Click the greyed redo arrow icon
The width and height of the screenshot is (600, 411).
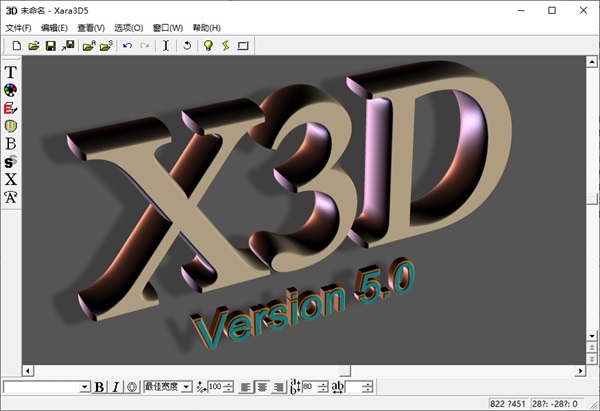coord(144,46)
